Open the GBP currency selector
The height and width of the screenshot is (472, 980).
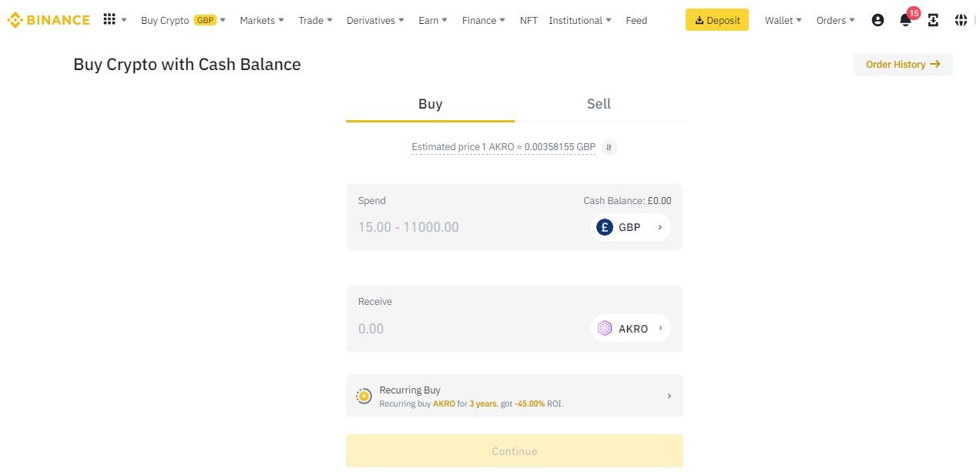tap(630, 227)
